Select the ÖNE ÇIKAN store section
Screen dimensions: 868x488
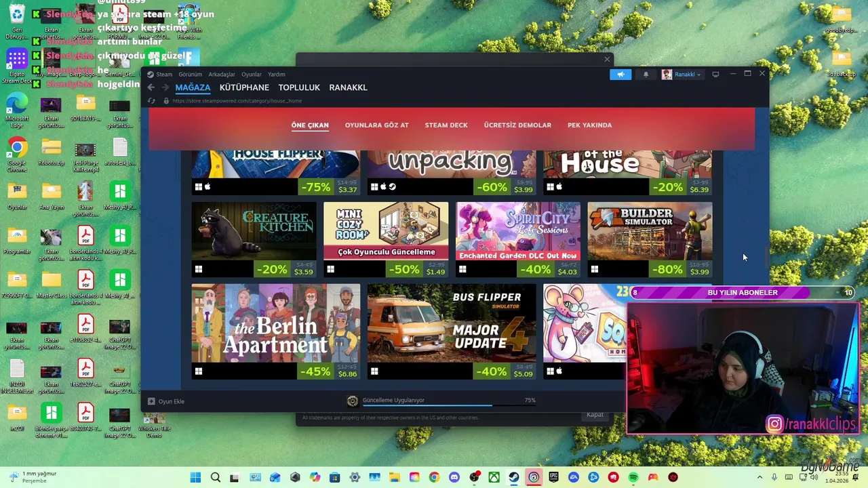(310, 125)
